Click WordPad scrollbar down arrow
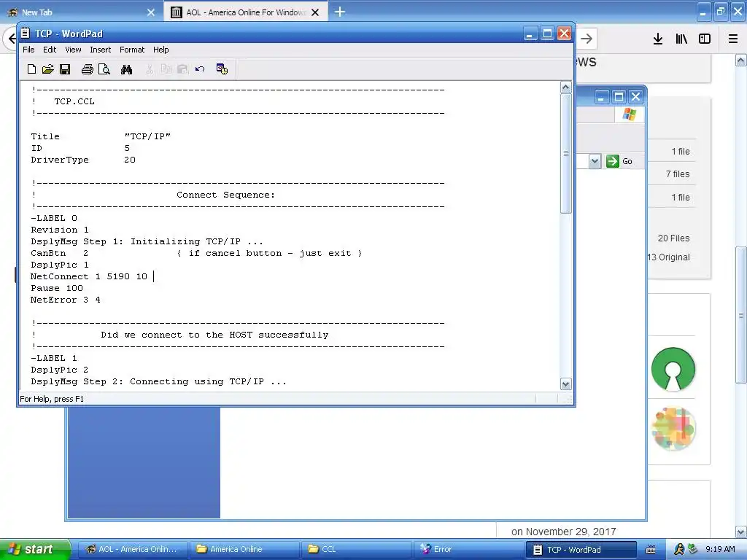747x560 pixels. tap(565, 384)
